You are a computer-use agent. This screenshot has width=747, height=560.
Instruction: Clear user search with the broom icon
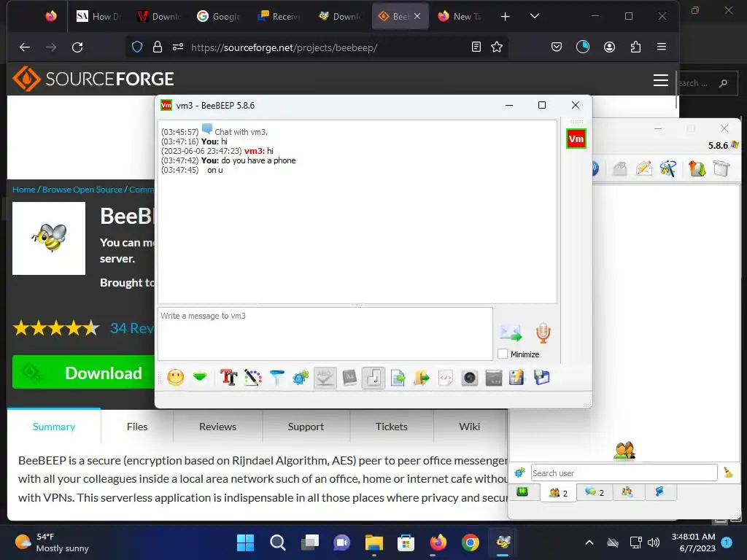pos(729,472)
